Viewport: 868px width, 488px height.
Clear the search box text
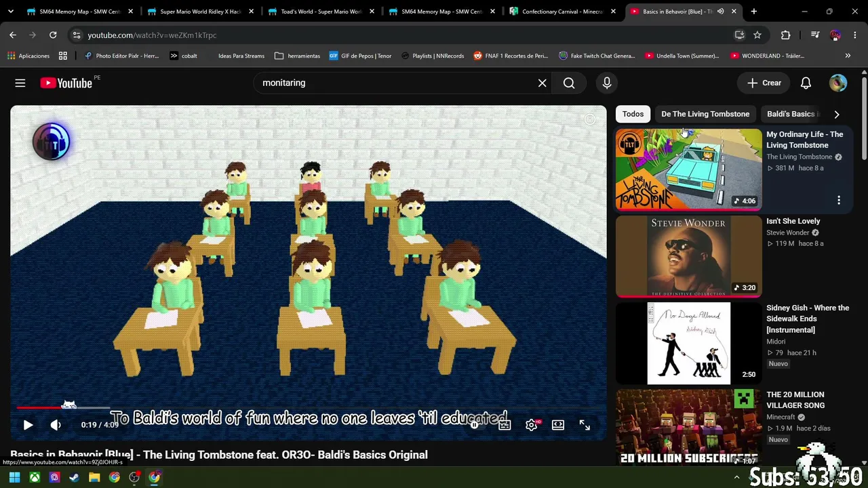[542, 83]
